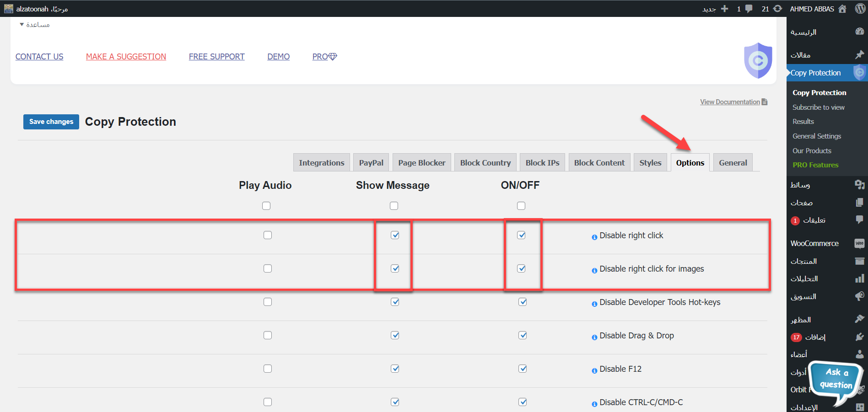Check the master ON/OFF header checkbox
Screen dimensions: 868x412
point(521,206)
